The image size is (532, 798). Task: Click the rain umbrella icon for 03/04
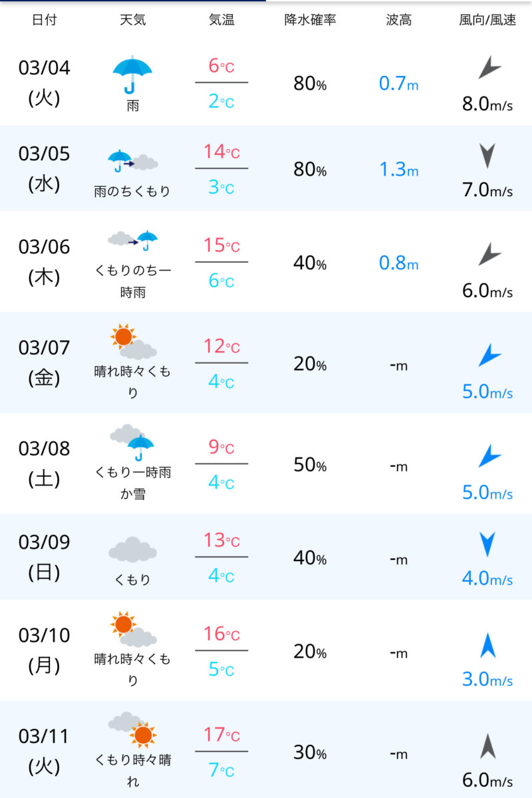(132, 74)
